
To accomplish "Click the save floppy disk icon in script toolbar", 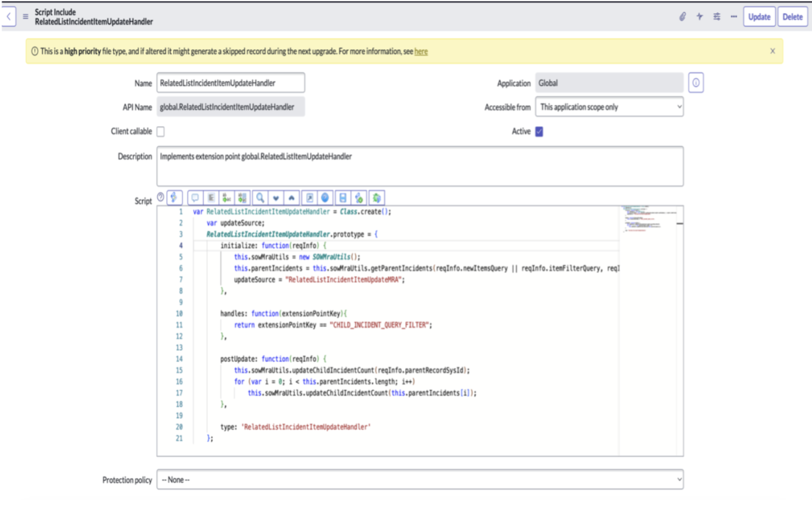I will pos(343,198).
